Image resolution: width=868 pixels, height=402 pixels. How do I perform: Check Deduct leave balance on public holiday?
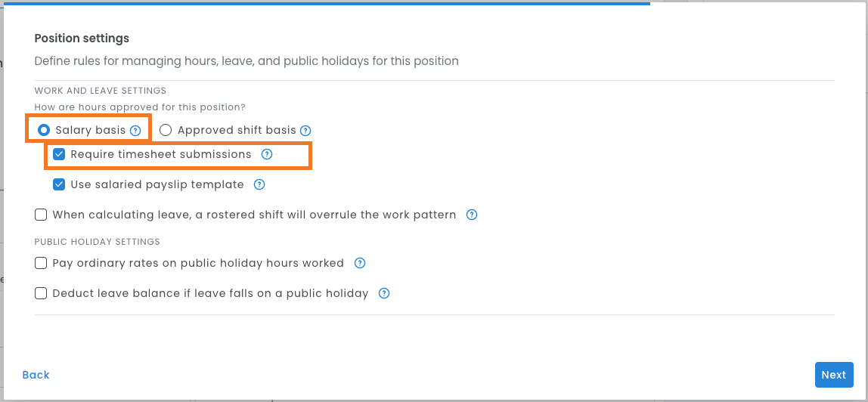click(x=41, y=293)
